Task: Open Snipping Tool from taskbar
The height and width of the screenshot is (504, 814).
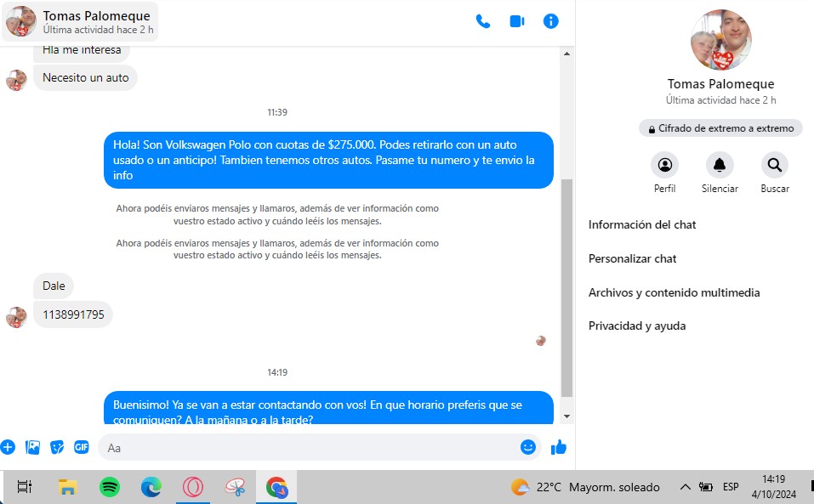Action: pos(235,487)
